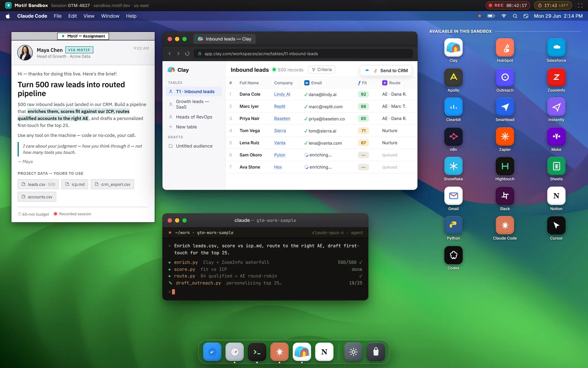588x368 pixels.
Task: Open the crm_export.csv file chip
Action: tap(112, 184)
